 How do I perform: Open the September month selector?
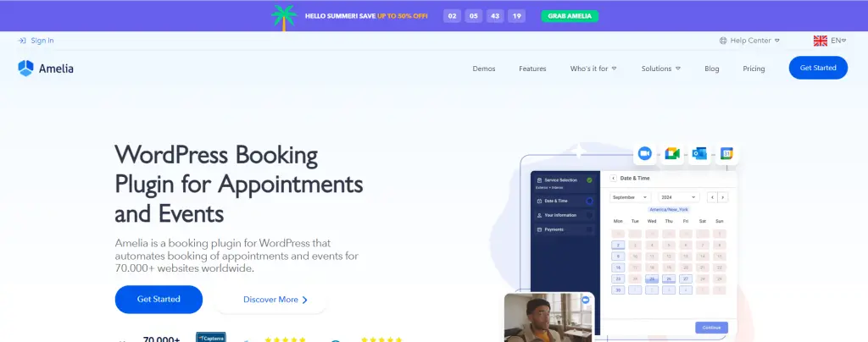631,197
